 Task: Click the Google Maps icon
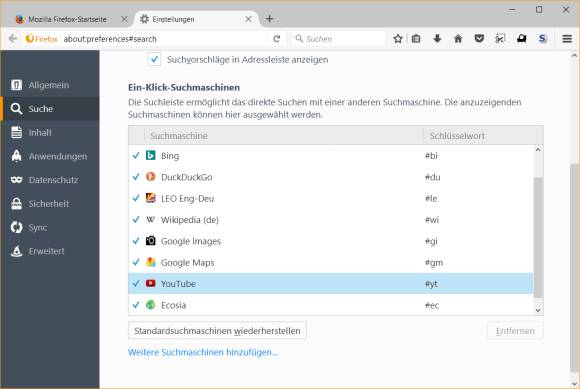[x=151, y=262]
